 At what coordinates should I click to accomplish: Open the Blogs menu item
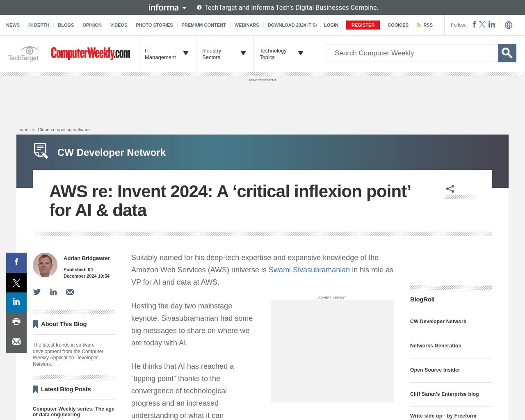click(x=66, y=25)
